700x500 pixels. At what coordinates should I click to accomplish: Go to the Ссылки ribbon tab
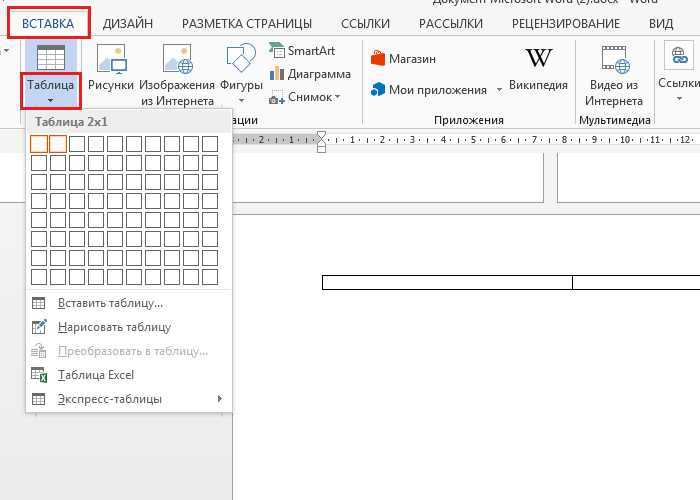click(365, 23)
